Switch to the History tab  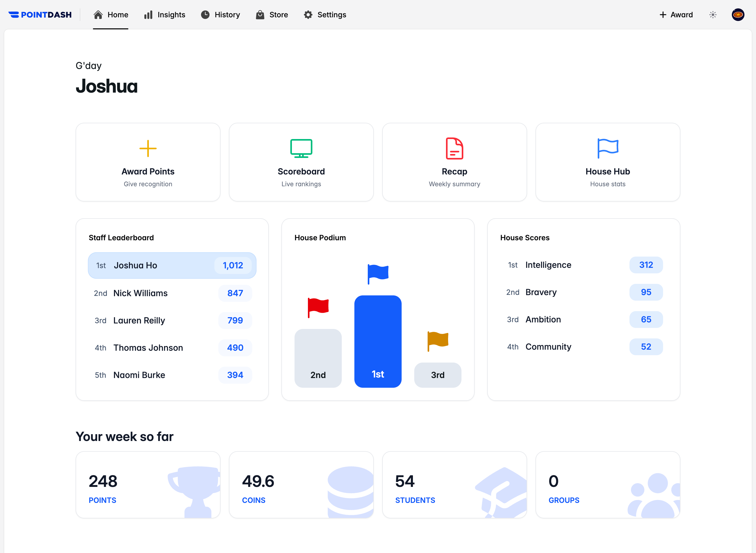point(220,15)
